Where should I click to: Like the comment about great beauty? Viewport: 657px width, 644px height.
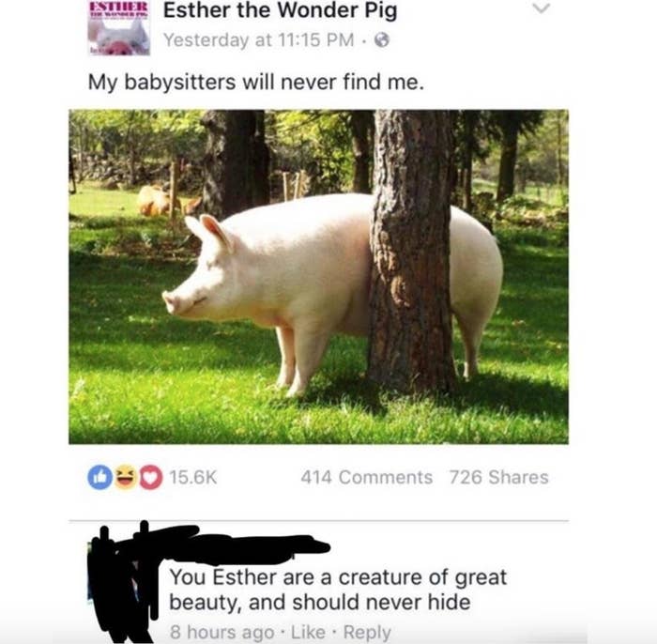(308, 633)
